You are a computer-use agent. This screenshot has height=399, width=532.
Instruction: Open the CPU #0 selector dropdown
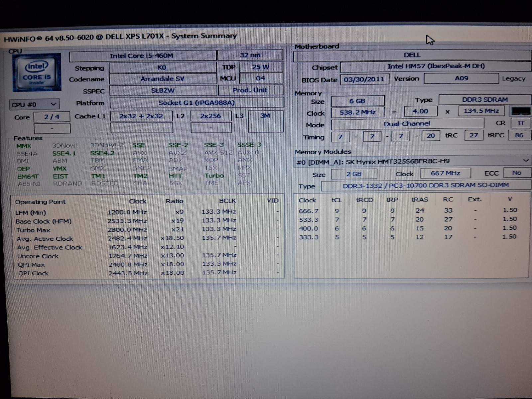coord(34,104)
